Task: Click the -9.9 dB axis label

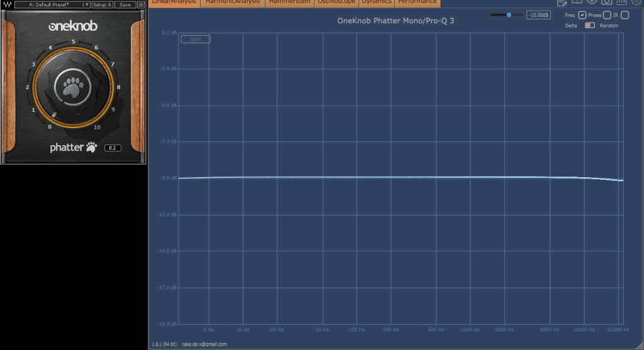Action: [x=169, y=178]
